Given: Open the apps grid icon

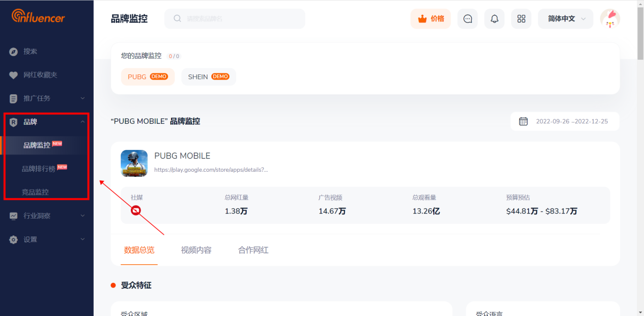Looking at the screenshot, I should [x=521, y=19].
